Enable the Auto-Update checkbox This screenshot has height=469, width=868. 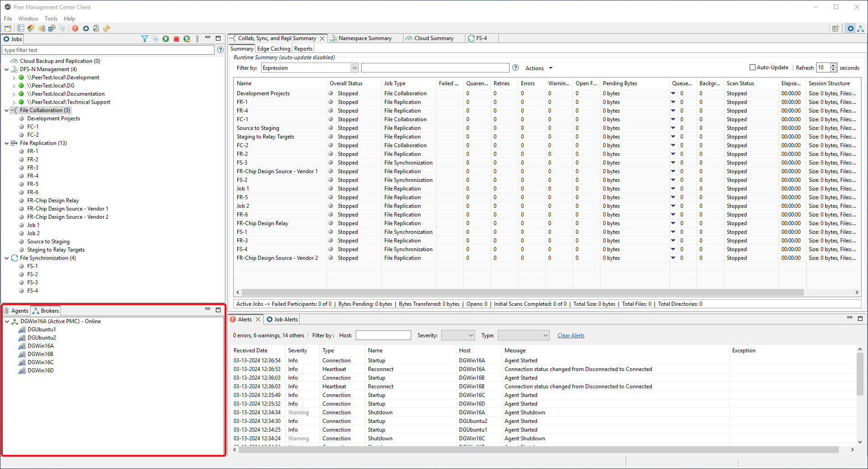pyautogui.click(x=752, y=67)
